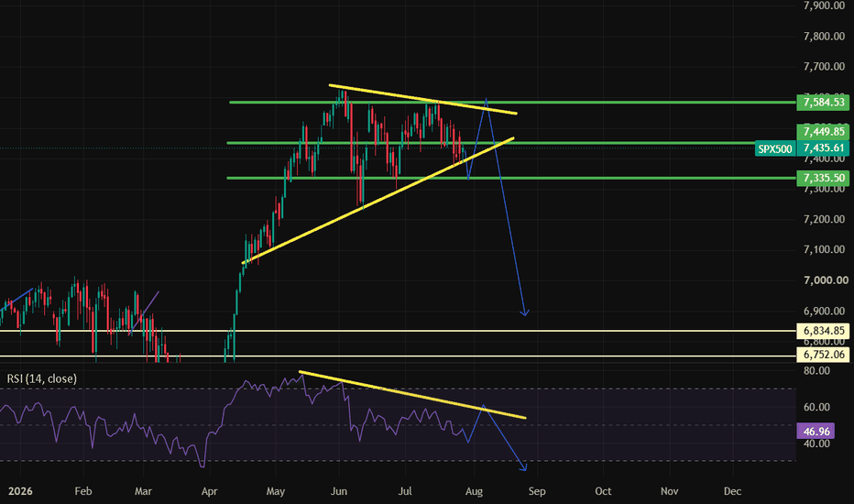
Task: Click the 7,800.00 price axis label
Action: (x=825, y=37)
